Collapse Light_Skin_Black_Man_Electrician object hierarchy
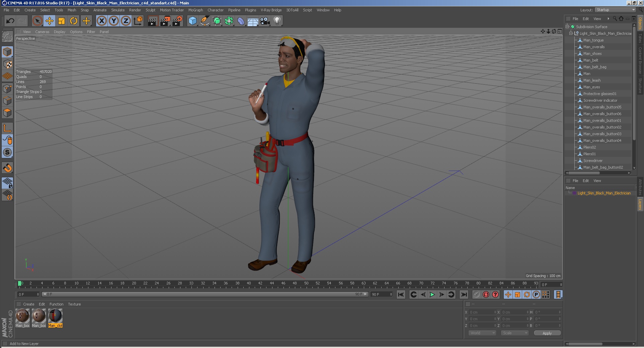The height and width of the screenshot is (348, 644). click(x=571, y=33)
